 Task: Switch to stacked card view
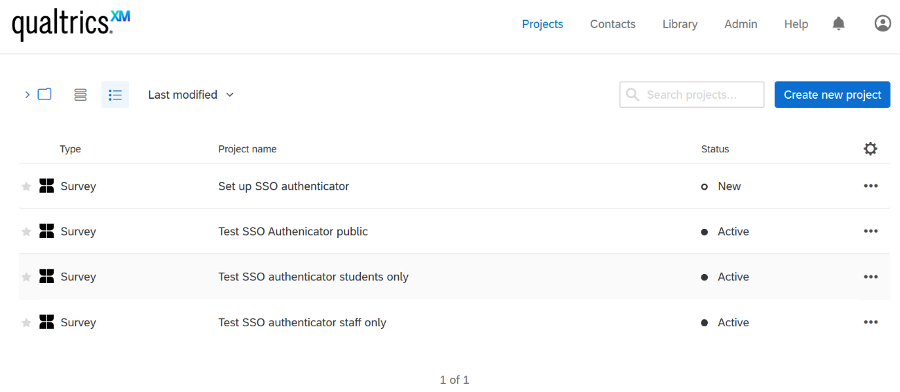[x=80, y=95]
